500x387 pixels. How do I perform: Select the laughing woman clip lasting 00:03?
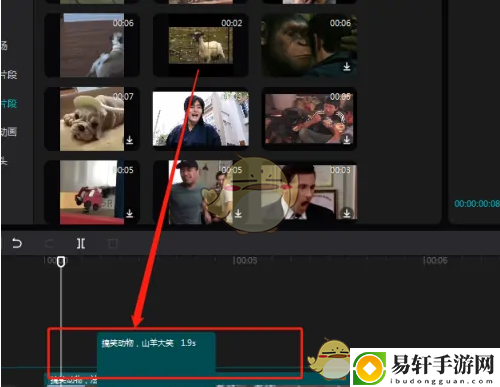(x=201, y=119)
